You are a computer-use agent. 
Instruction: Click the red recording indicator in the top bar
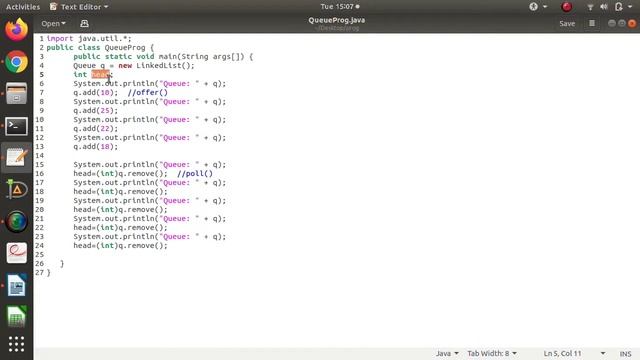[x=567, y=7]
